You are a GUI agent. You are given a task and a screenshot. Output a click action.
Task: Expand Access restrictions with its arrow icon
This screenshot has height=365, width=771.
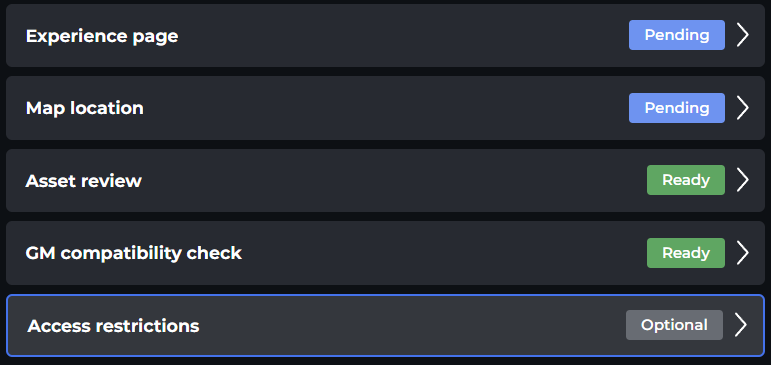(x=741, y=325)
